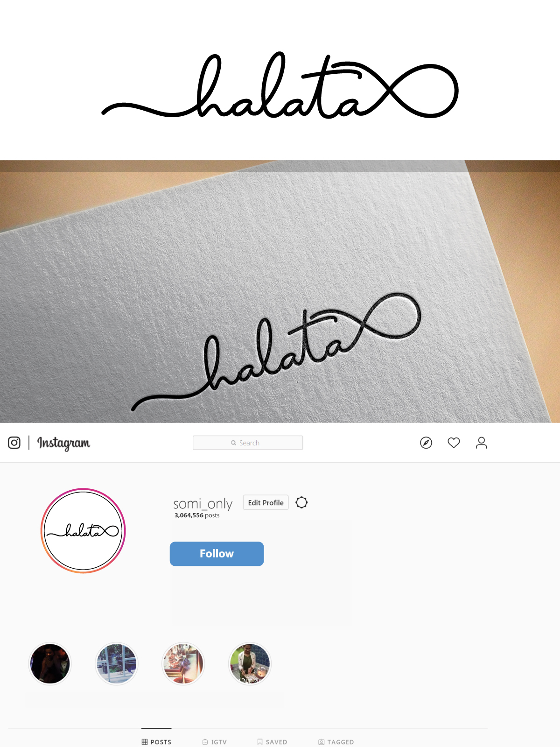Click the search magnifier icon

(x=234, y=443)
